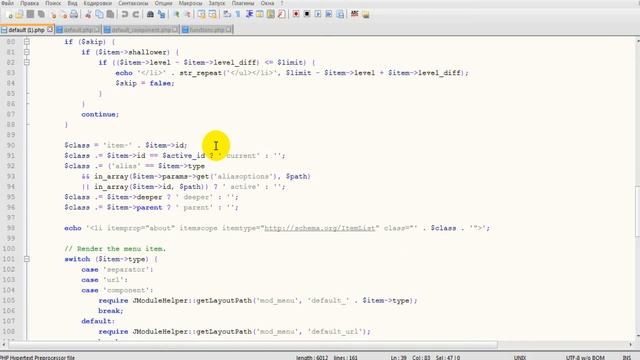The height and width of the screenshot is (360, 640).
Task: Open the Макросы menu
Action: pos(190,3)
